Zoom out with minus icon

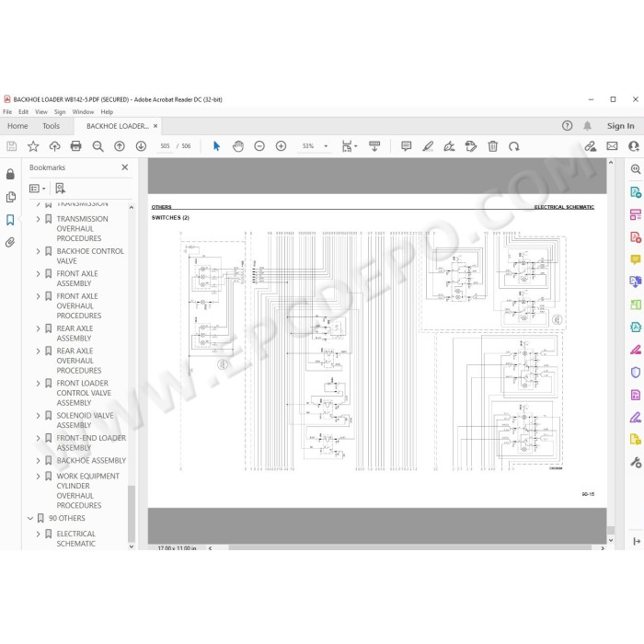[x=259, y=146]
